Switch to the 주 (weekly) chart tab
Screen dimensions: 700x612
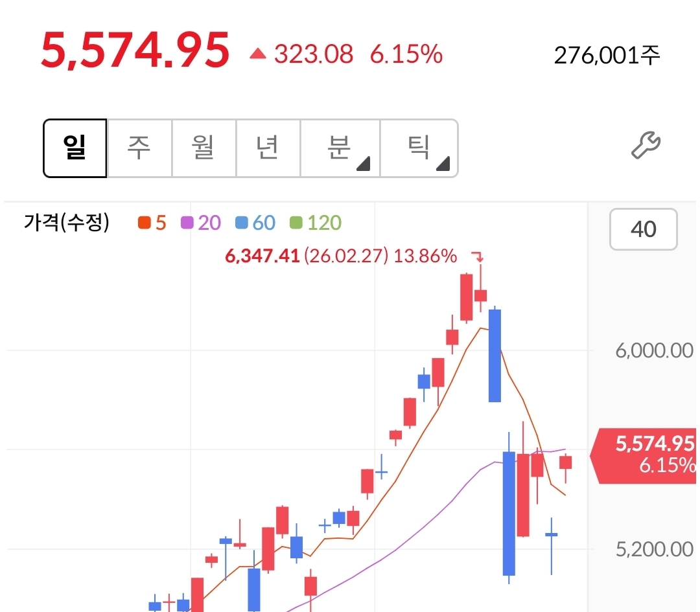pyautogui.click(x=139, y=148)
